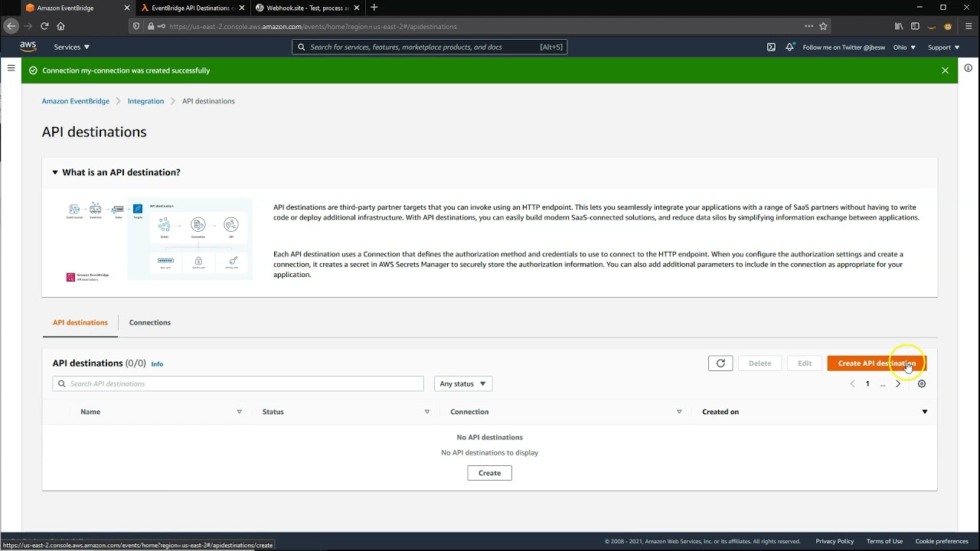
Task: Click 'No API destinations to display' text
Action: pyautogui.click(x=490, y=453)
